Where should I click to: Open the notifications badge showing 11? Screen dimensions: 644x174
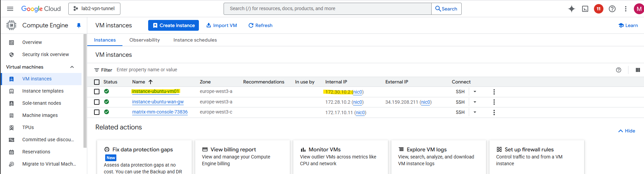[x=598, y=9]
